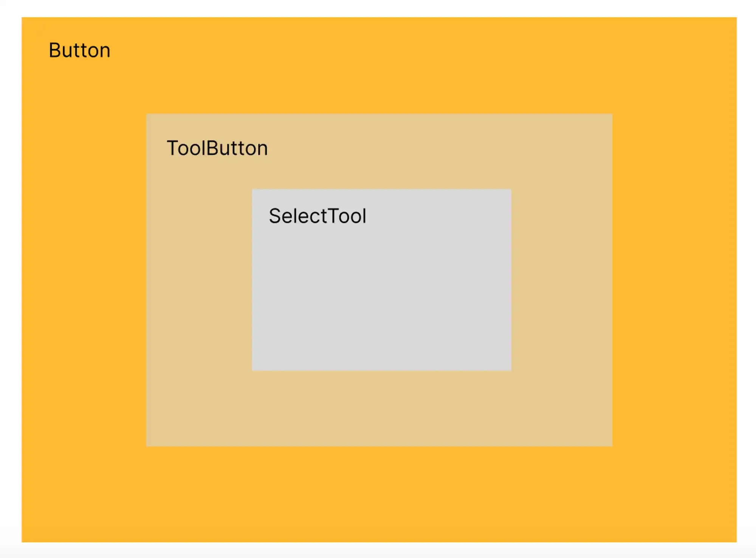Click the center of the gray SelectTool box
The image size is (756, 558).
tap(381, 280)
